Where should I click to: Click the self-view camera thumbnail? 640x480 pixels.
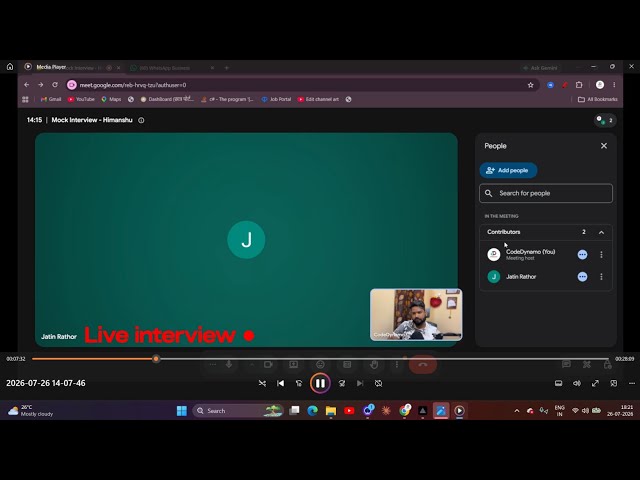click(416, 315)
